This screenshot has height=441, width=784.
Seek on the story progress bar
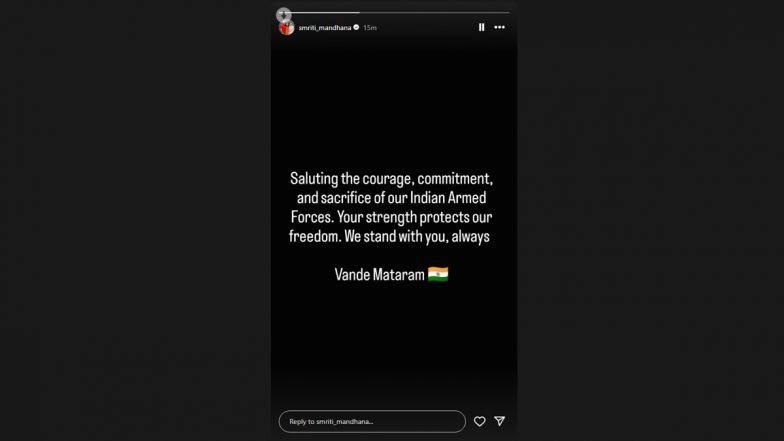394,12
